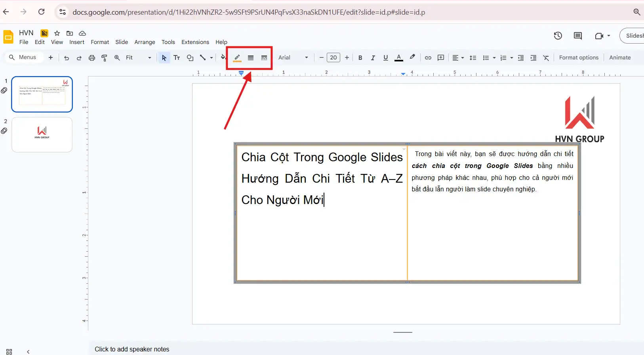Open the Arial font dropdown

pos(293,58)
